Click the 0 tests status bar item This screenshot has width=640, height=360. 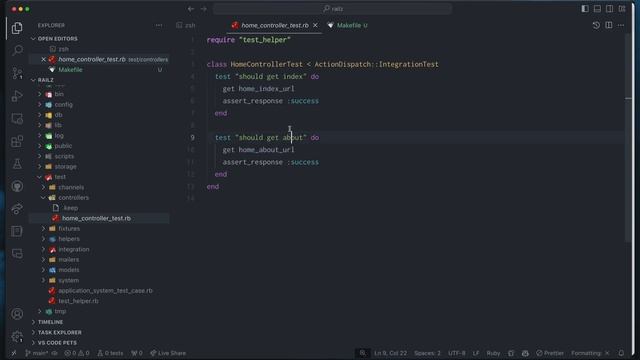click(110, 353)
